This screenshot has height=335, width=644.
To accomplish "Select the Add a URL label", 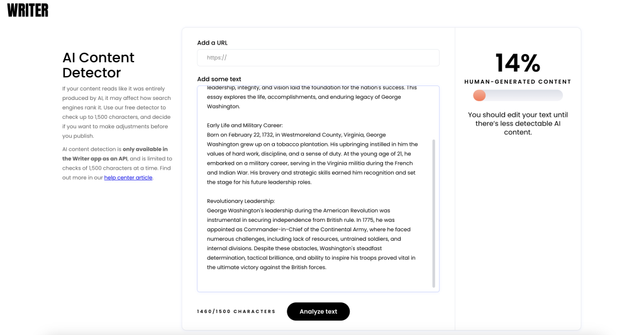I will tap(212, 43).
